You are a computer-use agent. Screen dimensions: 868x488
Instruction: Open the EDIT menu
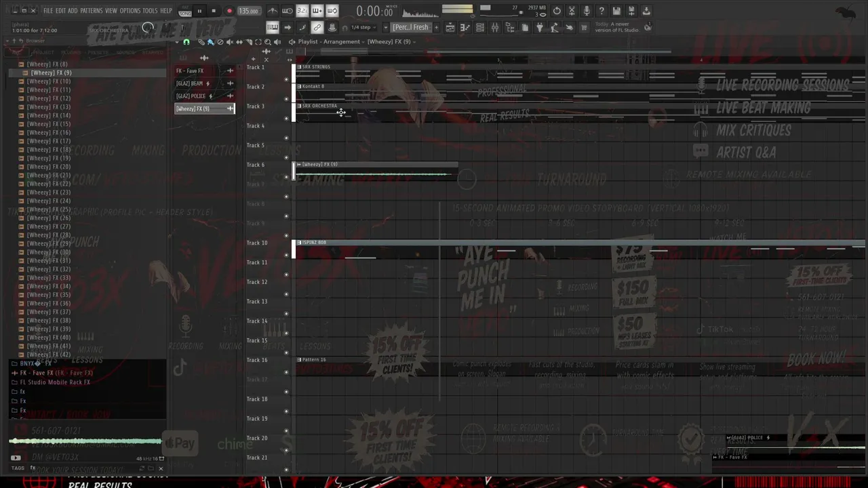point(60,11)
